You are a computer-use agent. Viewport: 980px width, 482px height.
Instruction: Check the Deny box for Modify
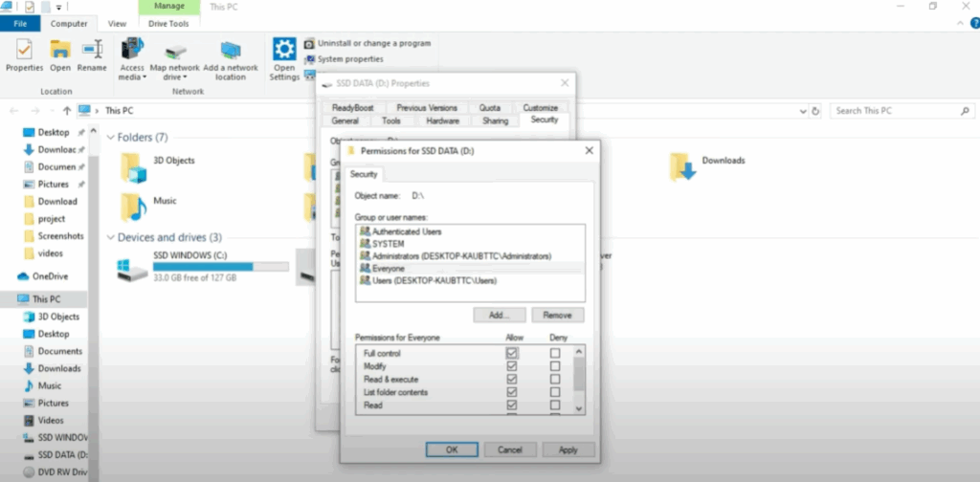[555, 366]
